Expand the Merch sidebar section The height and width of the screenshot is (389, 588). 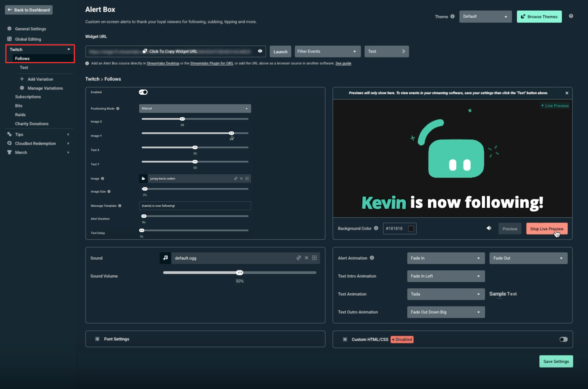point(68,152)
